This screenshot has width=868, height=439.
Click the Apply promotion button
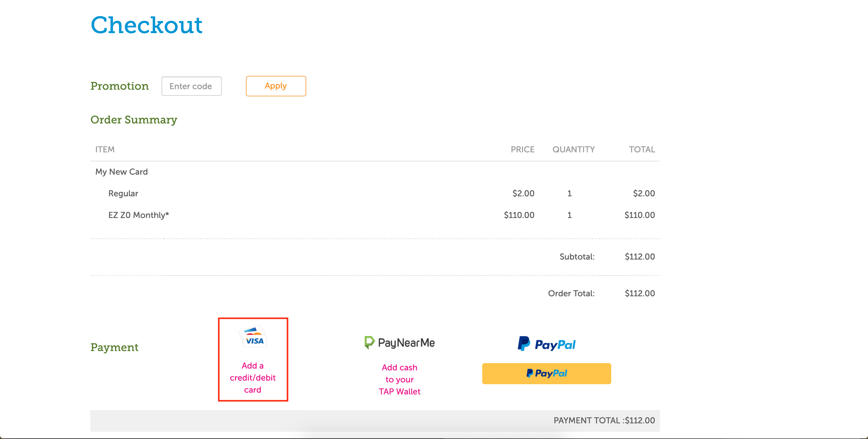click(276, 86)
